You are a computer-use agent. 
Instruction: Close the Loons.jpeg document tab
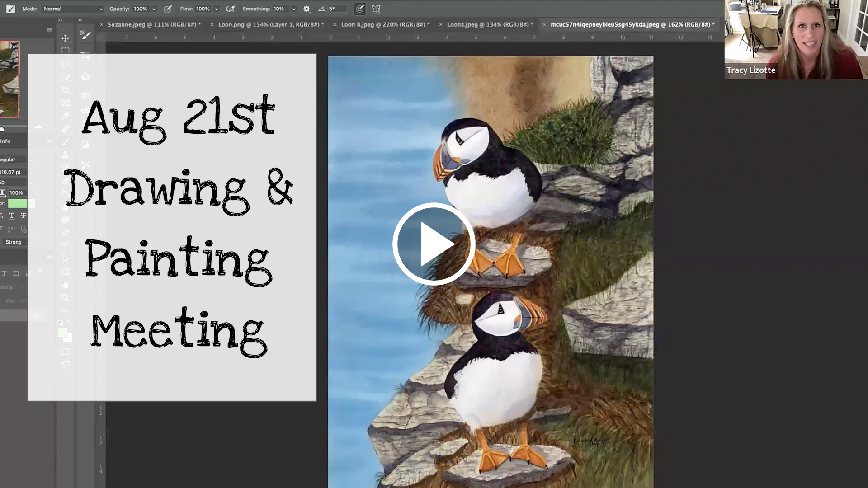pos(440,25)
